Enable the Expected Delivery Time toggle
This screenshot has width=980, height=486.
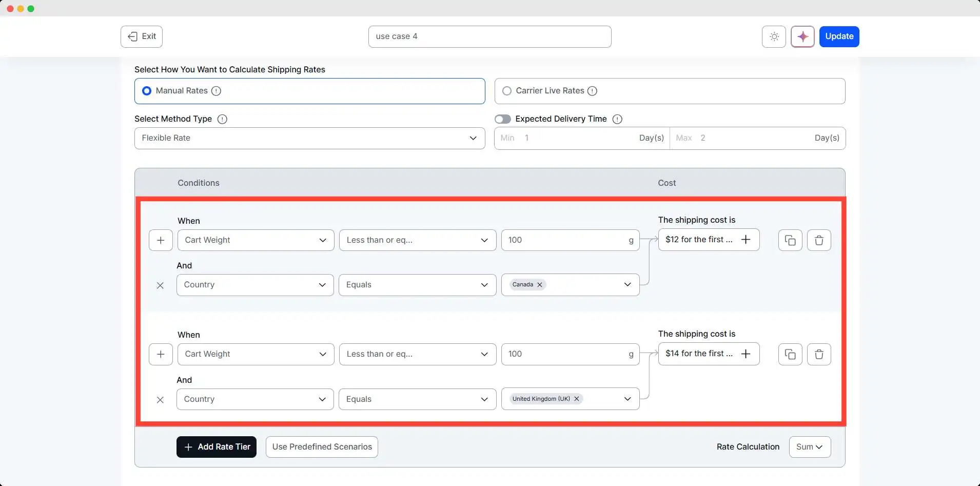pyautogui.click(x=503, y=119)
